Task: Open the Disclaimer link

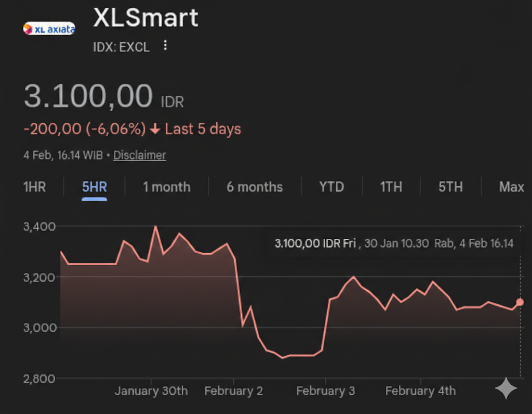Action: pos(140,155)
